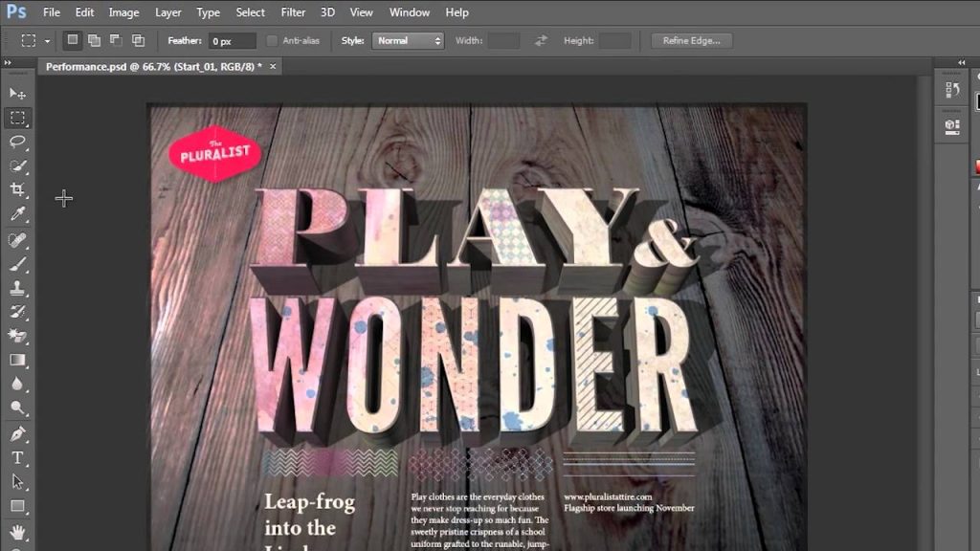This screenshot has width=980, height=551.
Task: Expand the collapsed toolbar with double arrows
Action: [9, 63]
